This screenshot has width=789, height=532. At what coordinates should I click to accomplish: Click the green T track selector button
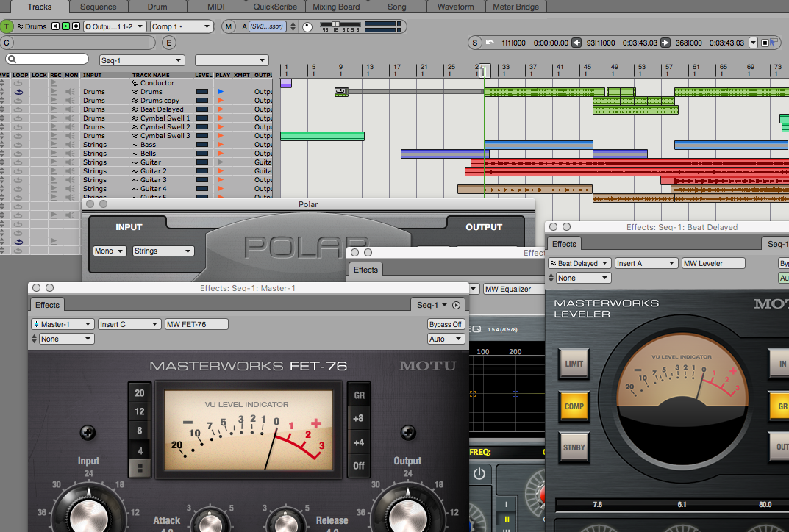pyautogui.click(x=7, y=26)
